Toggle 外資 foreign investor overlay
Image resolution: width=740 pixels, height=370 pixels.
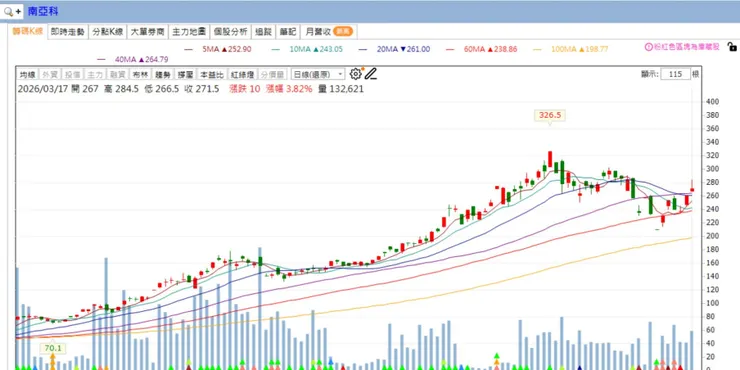[50, 75]
